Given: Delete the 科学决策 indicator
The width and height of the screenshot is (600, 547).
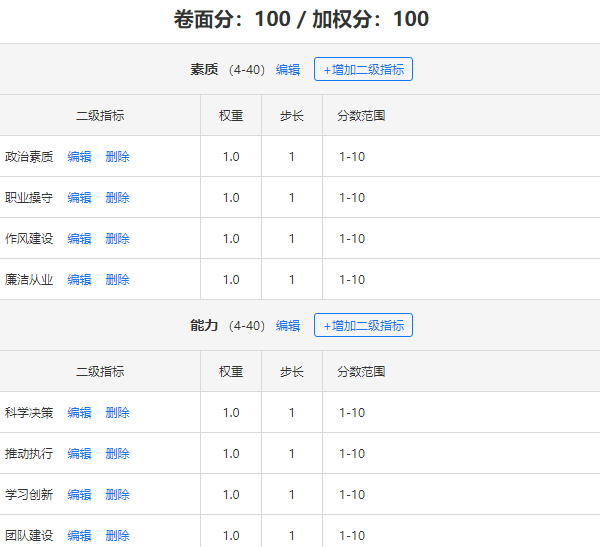Looking at the screenshot, I should [117, 413].
